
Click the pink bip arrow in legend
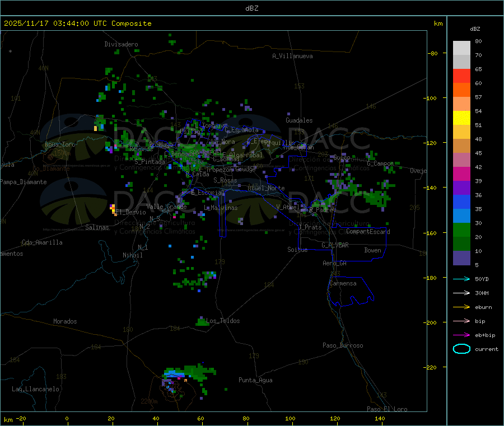point(461,321)
